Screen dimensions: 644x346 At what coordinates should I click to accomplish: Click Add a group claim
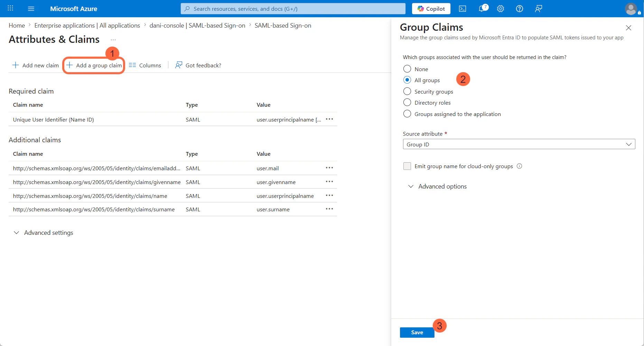94,65
